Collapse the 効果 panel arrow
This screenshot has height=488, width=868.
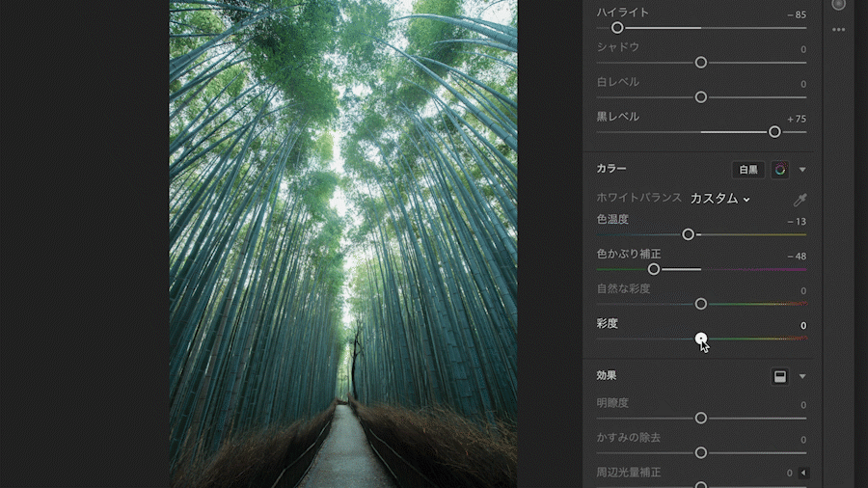point(802,377)
